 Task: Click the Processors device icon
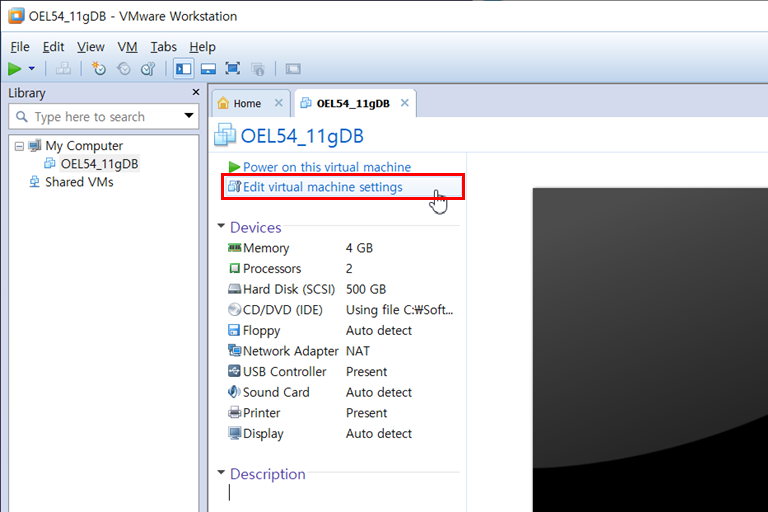point(234,268)
